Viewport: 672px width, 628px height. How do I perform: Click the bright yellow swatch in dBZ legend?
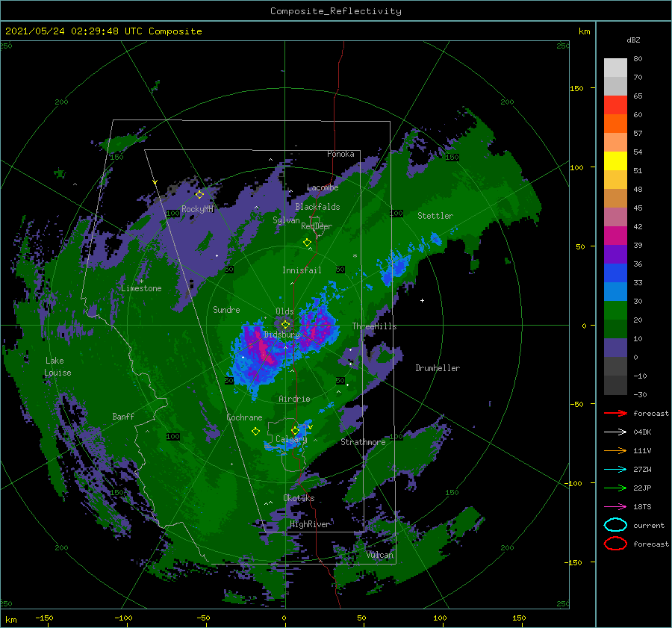615,161
